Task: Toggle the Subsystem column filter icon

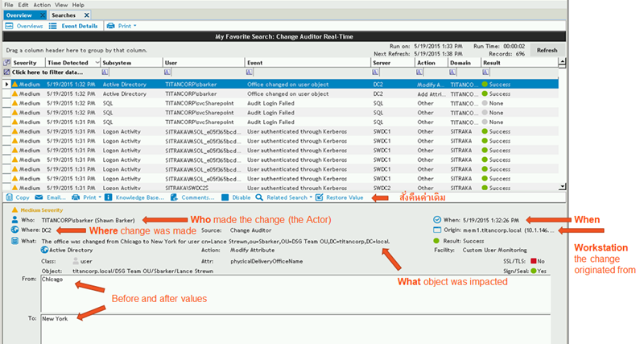Action: [105, 72]
